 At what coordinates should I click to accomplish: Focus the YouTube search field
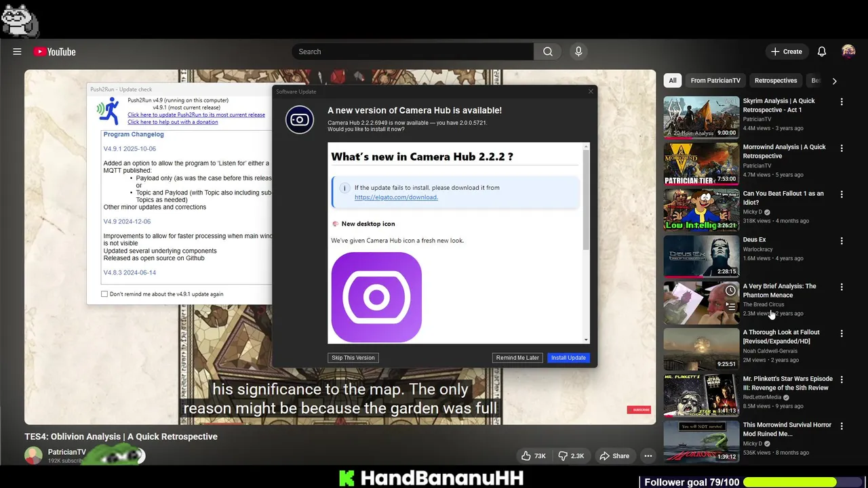click(x=413, y=52)
